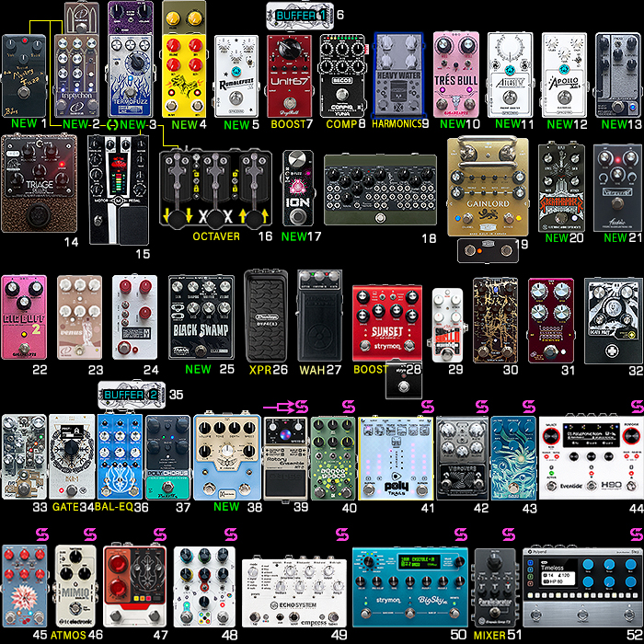Click the three-lever Octaver pedal
Viewport: 644px width, 644px height.
pos(215,189)
